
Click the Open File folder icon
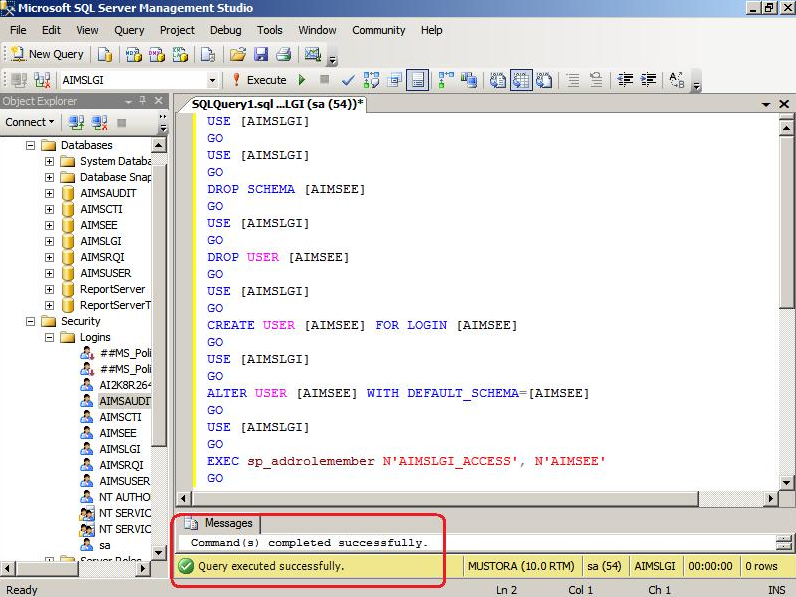[238, 54]
